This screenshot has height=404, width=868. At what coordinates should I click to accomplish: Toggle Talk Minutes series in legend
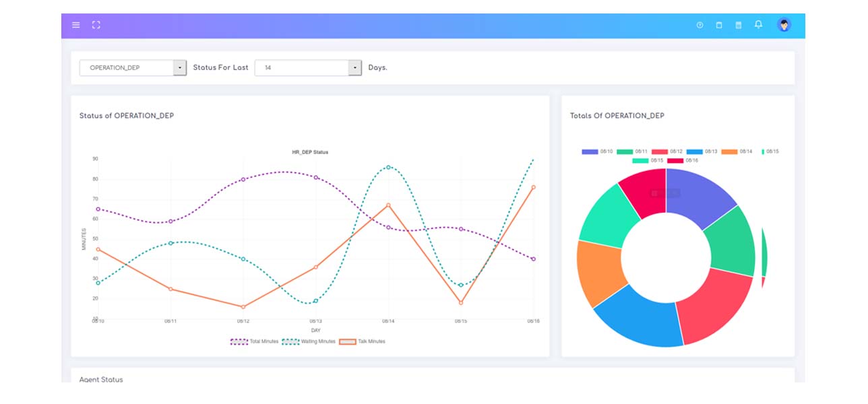point(362,341)
